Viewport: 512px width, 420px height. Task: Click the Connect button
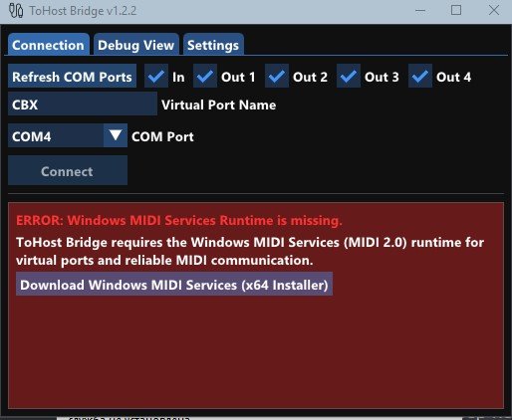[x=68, y=170]
